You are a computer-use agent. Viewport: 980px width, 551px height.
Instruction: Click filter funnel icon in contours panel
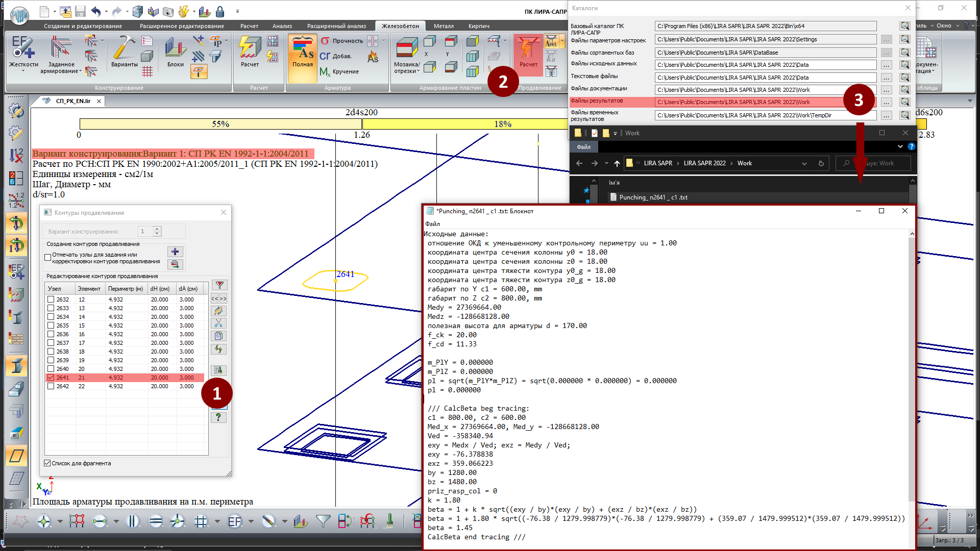pyautogui.click(x=219, y=285)
